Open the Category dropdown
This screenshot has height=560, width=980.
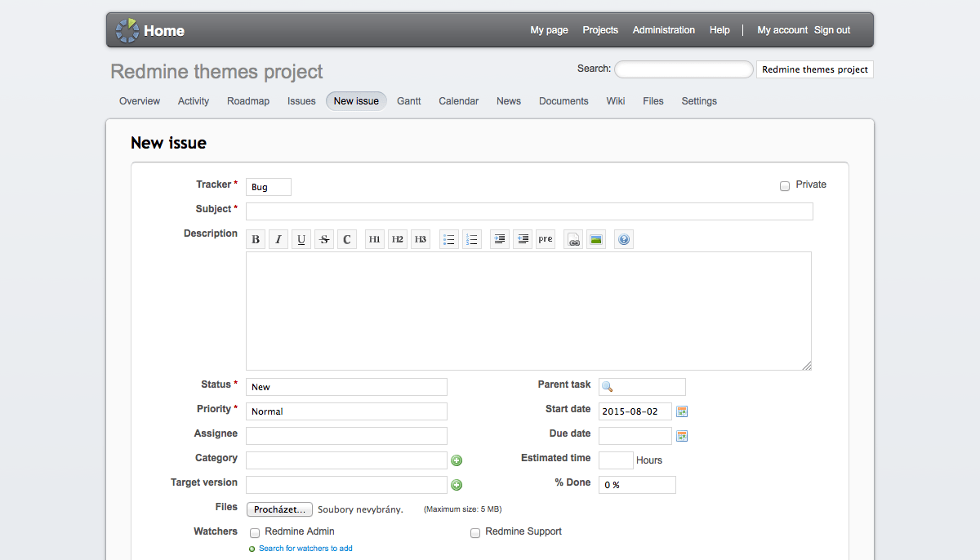346,460
